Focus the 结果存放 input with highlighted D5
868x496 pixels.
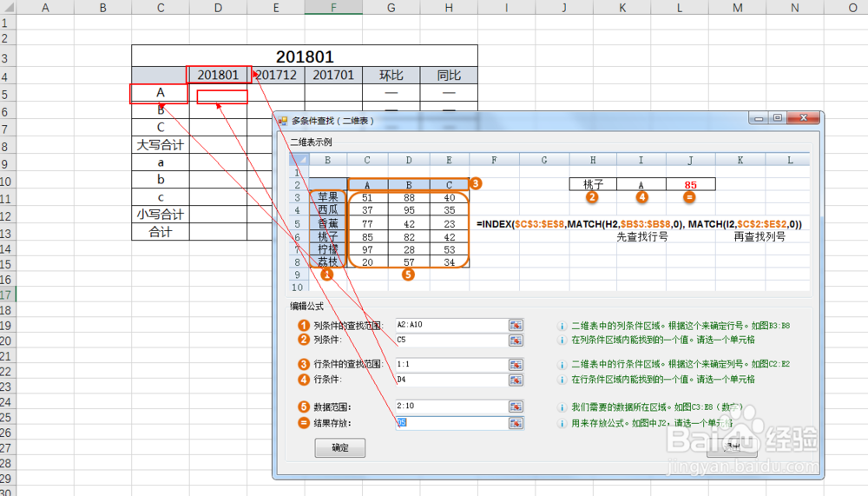point(451,423)
